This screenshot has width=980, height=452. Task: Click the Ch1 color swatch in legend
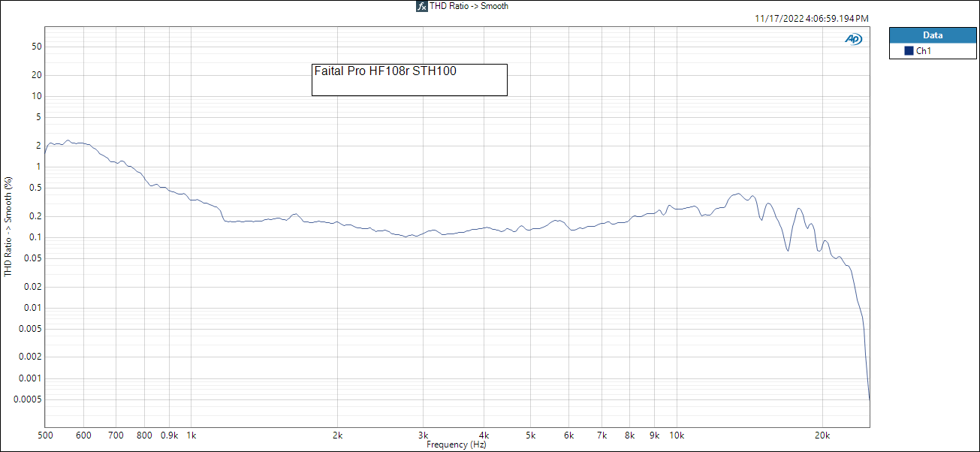(909, 51)
